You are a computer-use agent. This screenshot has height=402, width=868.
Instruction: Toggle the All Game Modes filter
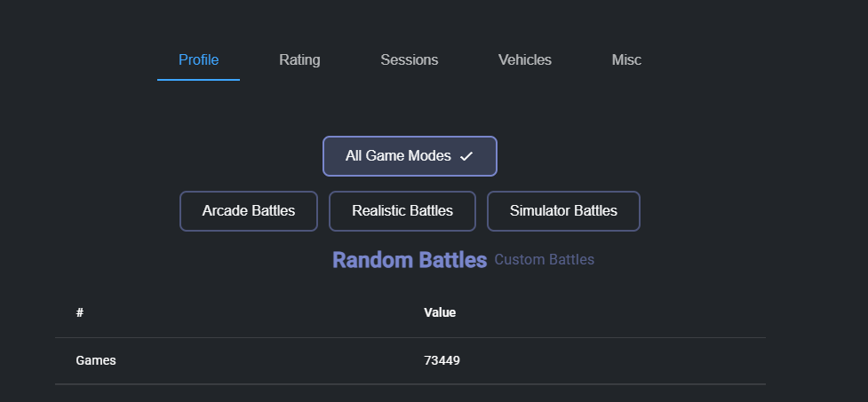click(410, 156)
